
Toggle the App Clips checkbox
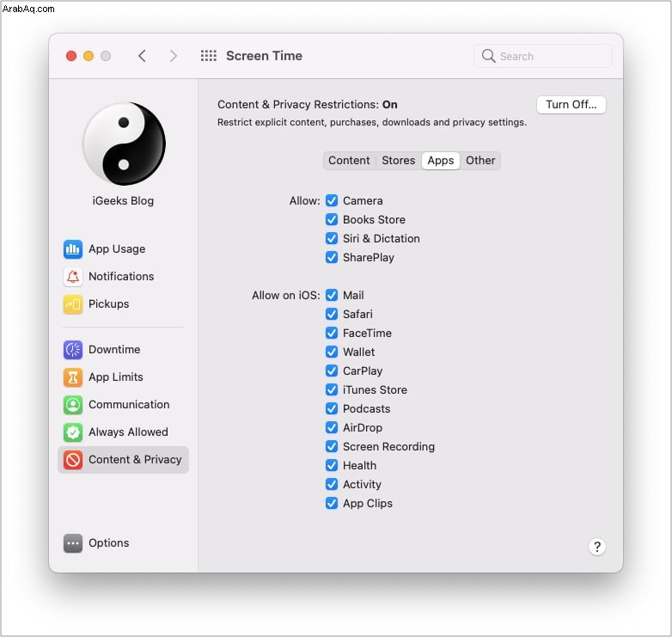332,503
